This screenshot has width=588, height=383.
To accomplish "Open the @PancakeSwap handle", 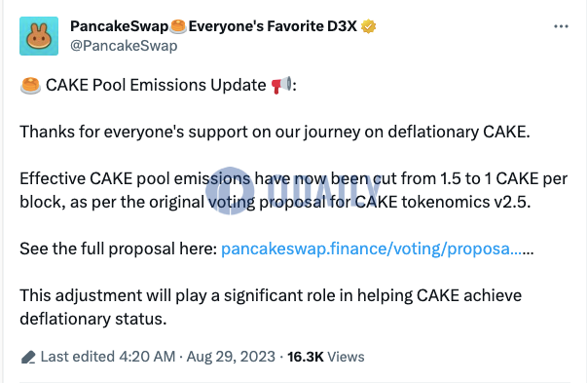I will click(124, 46).
